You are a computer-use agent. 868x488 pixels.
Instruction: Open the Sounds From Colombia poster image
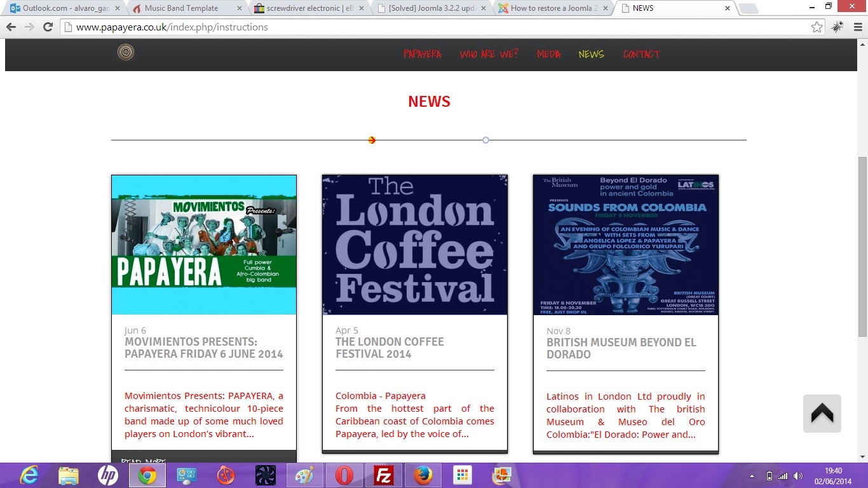pos(626,245)
